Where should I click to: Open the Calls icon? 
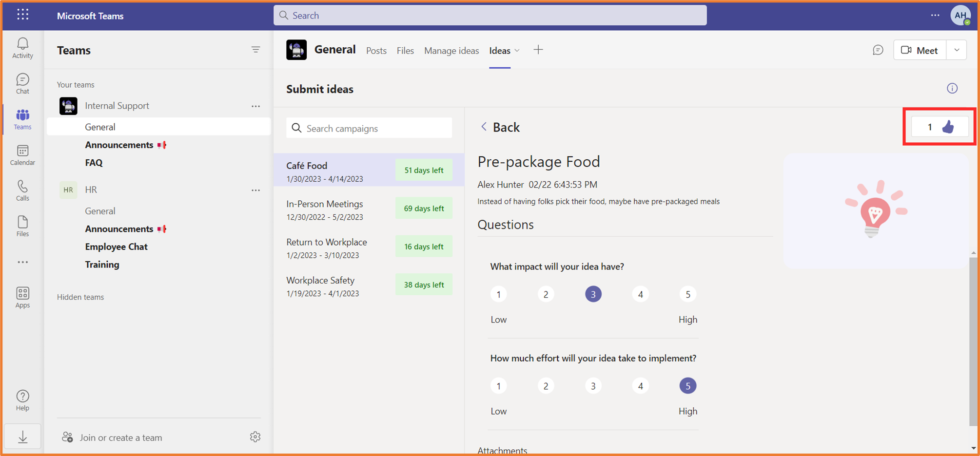[x=22, y=190]
